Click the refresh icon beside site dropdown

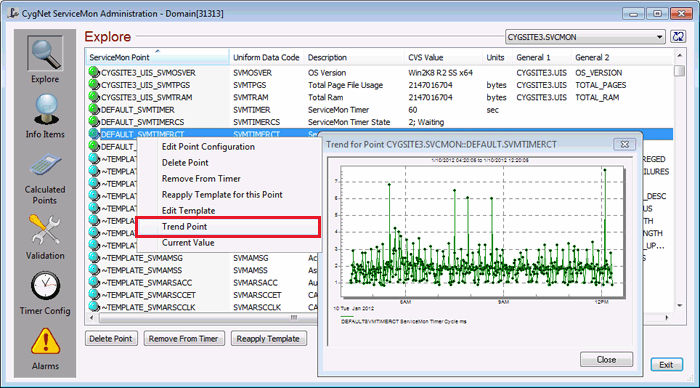click(x=678, y=37)
